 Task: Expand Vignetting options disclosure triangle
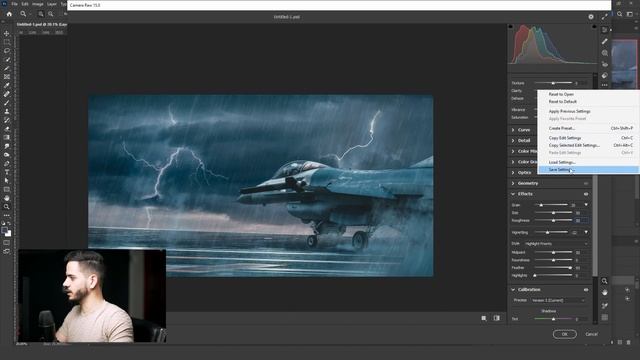click(586, 232)
